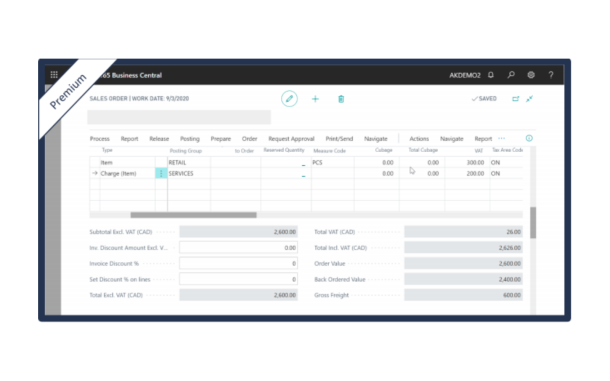Click the horizontal scrollbar under lines grid
Viewport: 610px width, 381px height.
(193, 215)
